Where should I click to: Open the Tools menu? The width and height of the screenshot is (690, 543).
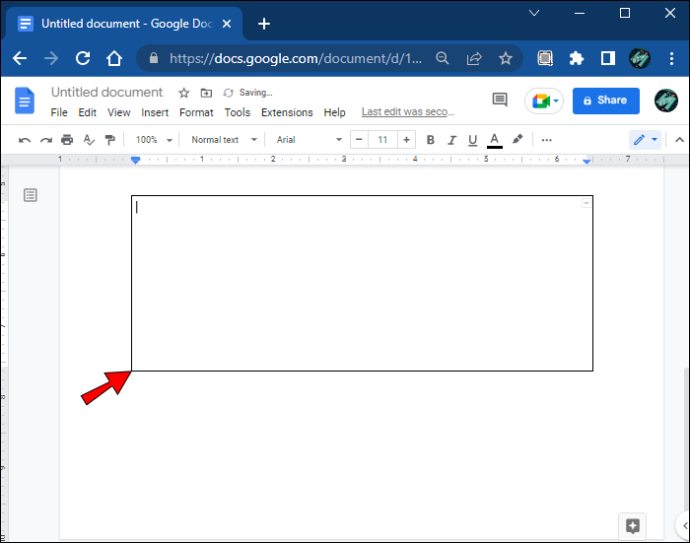(x=237, y=113)
